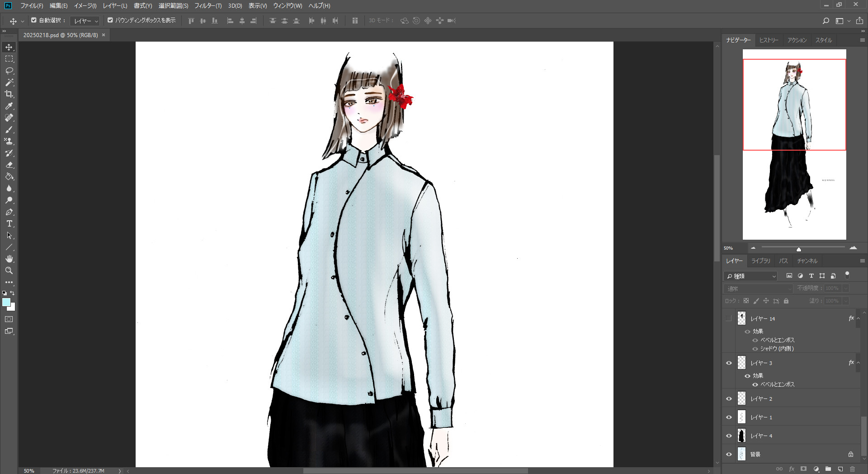
Task: Open the チャンネル panel tab
Action: 807,261
